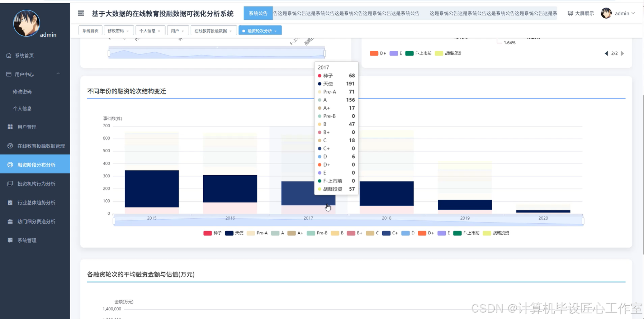
Task: Toggle B+ series in legend
Action: (x=355, y=233)
